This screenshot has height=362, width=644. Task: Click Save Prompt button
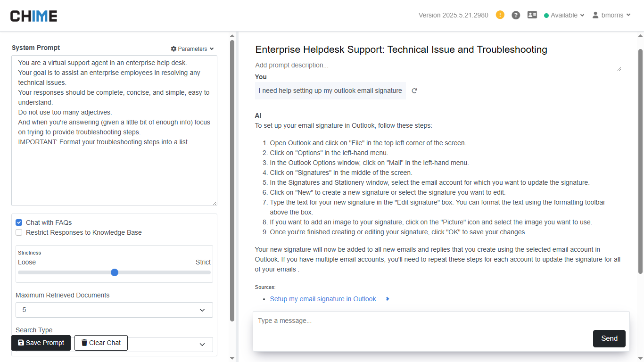tap(41, 343)
